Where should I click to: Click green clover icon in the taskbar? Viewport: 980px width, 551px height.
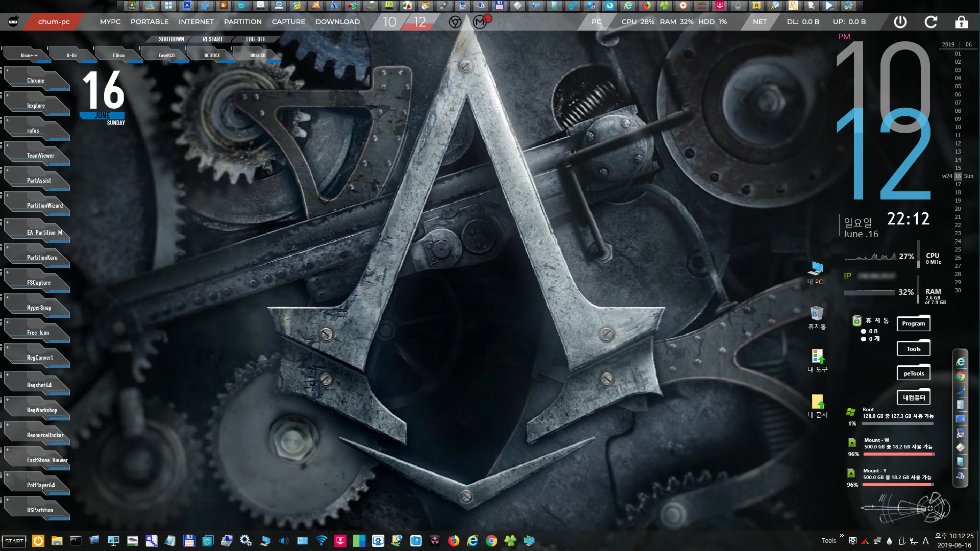point(510,541)
